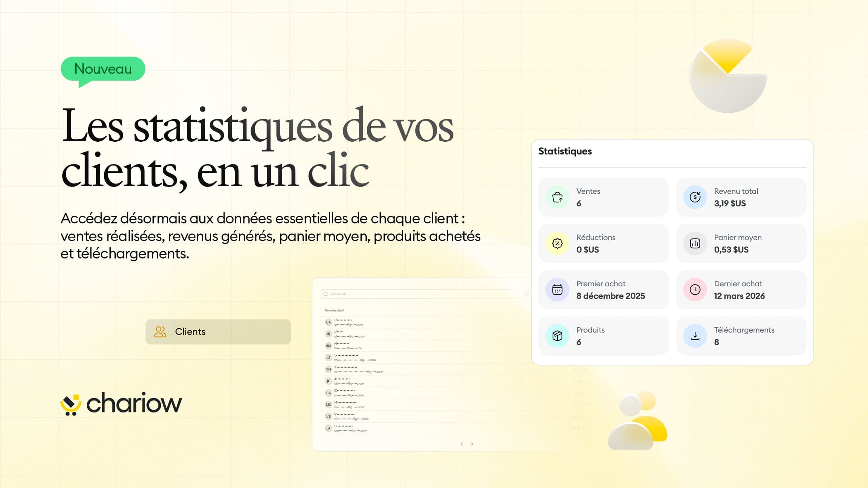The height and width of the screenshot is (488, 868).
Task: Click the search magnifier icon
Action: point(325,294)
